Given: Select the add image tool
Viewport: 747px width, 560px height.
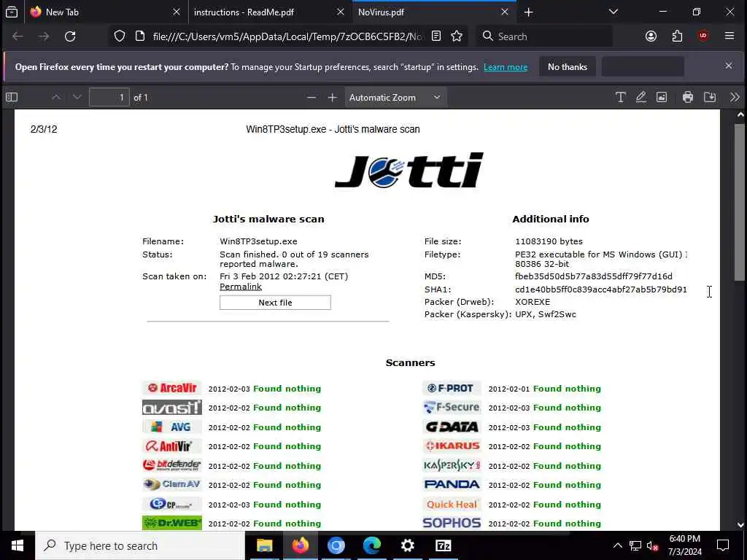Looking at the screenshot, I should pyautogui.click(x=662, y=98).
